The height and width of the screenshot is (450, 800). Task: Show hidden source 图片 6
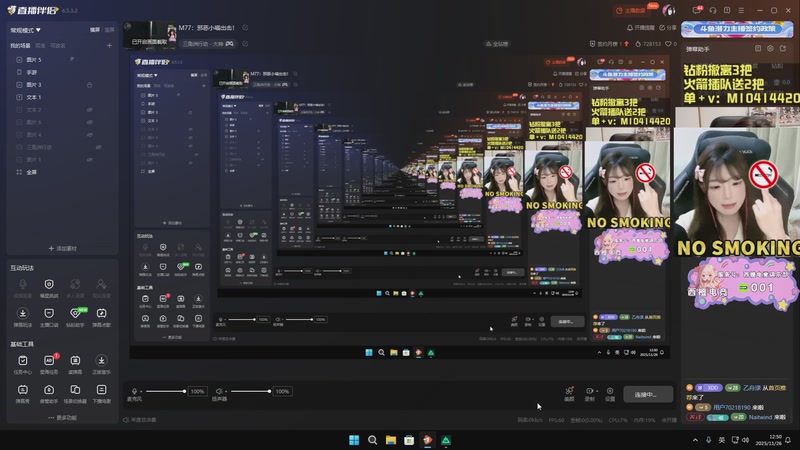click(90, 122)
